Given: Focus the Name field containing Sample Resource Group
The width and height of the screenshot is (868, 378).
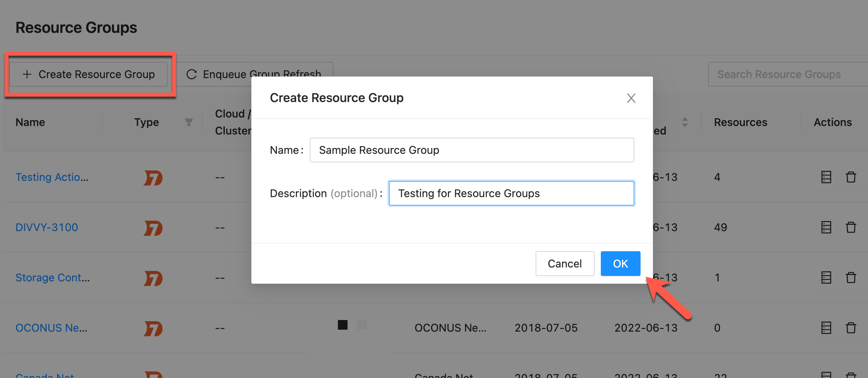Looking at the screenshot, I should tap(472, 150).
